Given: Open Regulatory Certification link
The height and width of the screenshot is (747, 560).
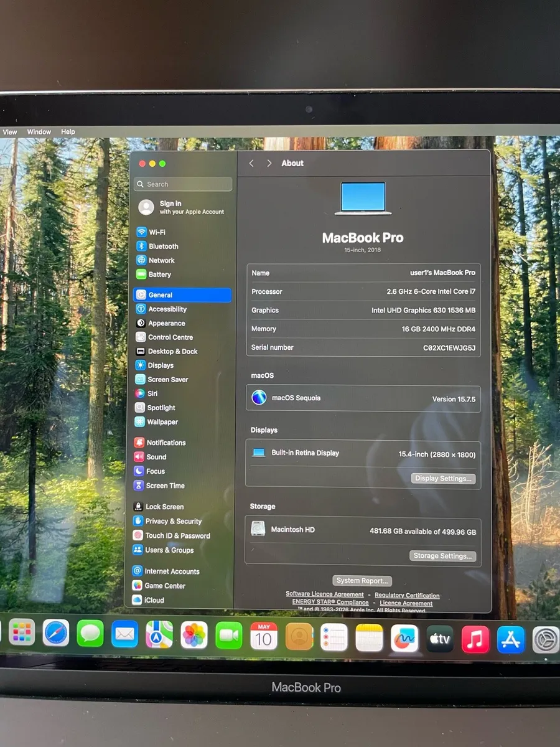Looking at the screenshot, I should (x=407, y=596).
